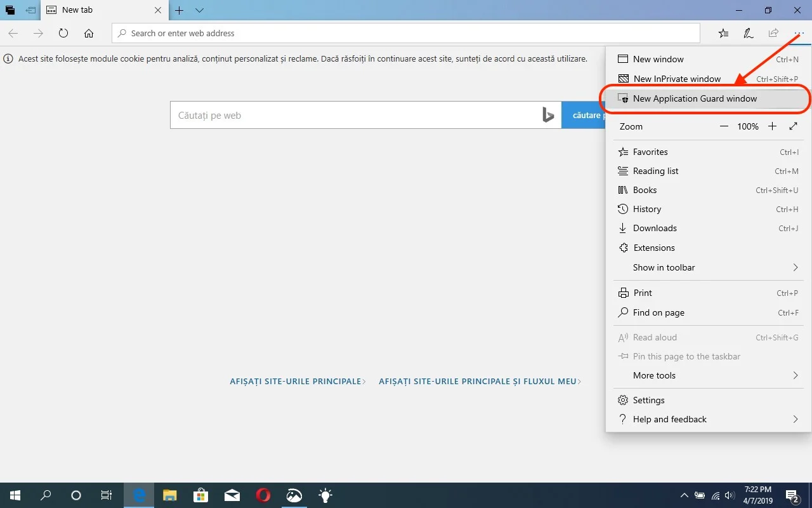Zoom out with the minus button

(x=724, y=126)
